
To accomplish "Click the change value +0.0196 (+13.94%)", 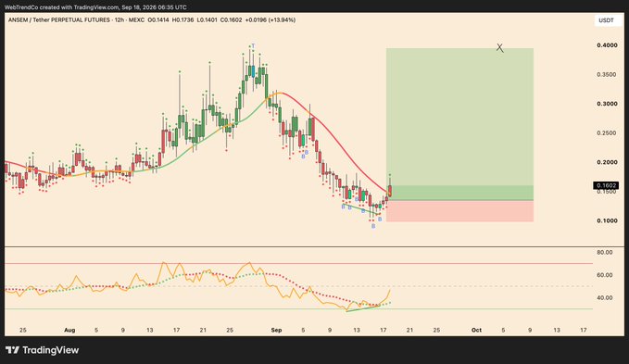I will coord(270,19).
